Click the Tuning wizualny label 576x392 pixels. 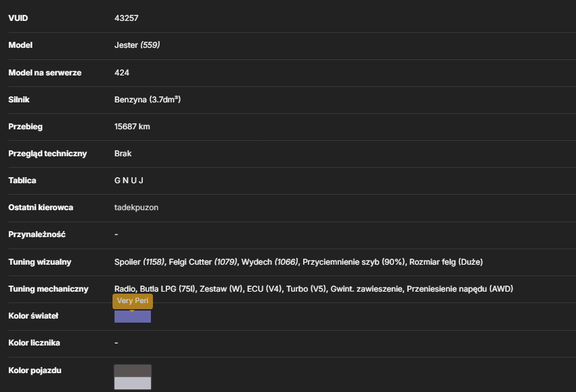[40, 262]
